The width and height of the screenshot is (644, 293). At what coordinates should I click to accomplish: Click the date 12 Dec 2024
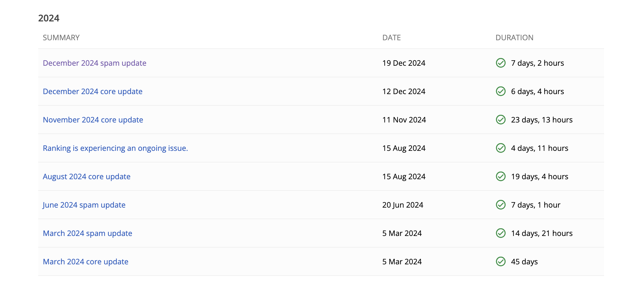(x=404, y=91)
